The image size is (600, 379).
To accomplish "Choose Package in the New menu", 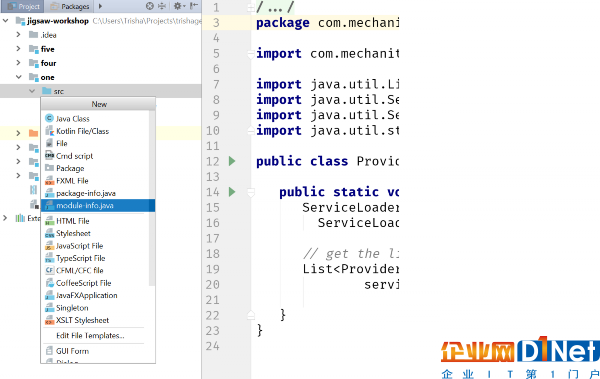I will [98, 168].
